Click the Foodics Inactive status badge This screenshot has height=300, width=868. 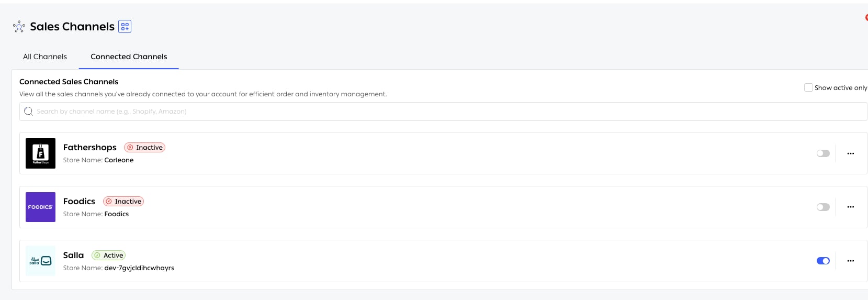[123, 202]
